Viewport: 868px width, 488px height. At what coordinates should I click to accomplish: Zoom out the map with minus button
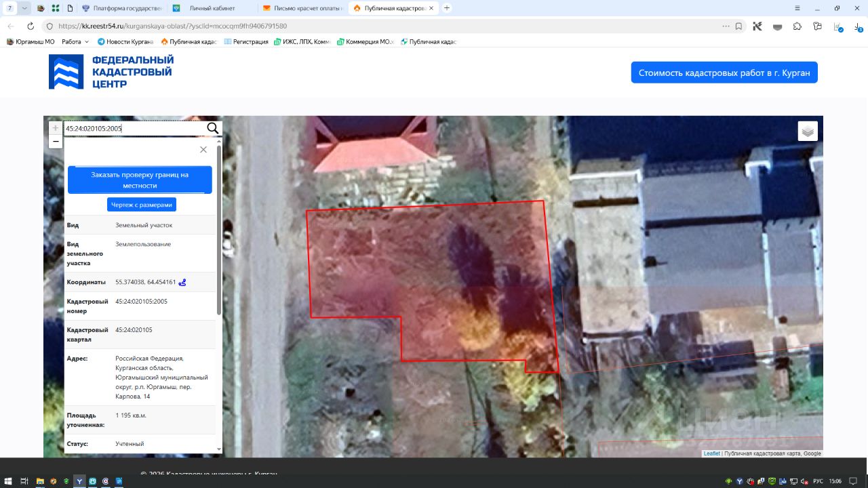(56, 142)
